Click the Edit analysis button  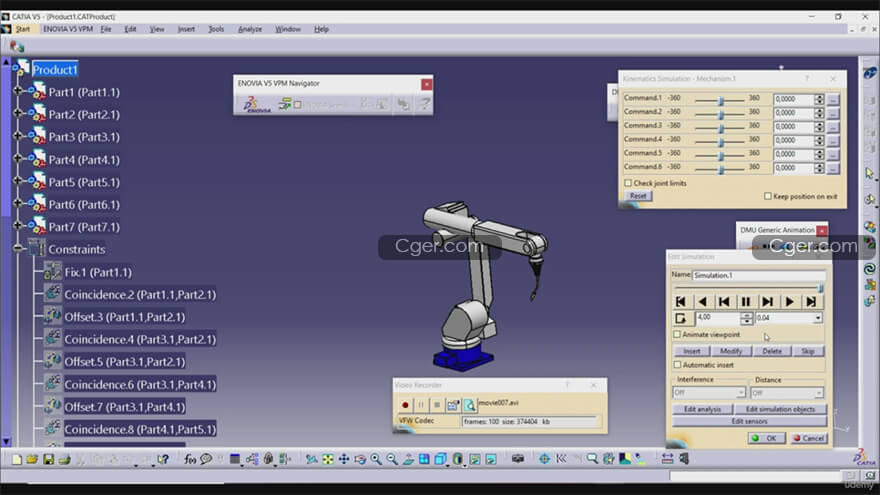pos(702,409)
